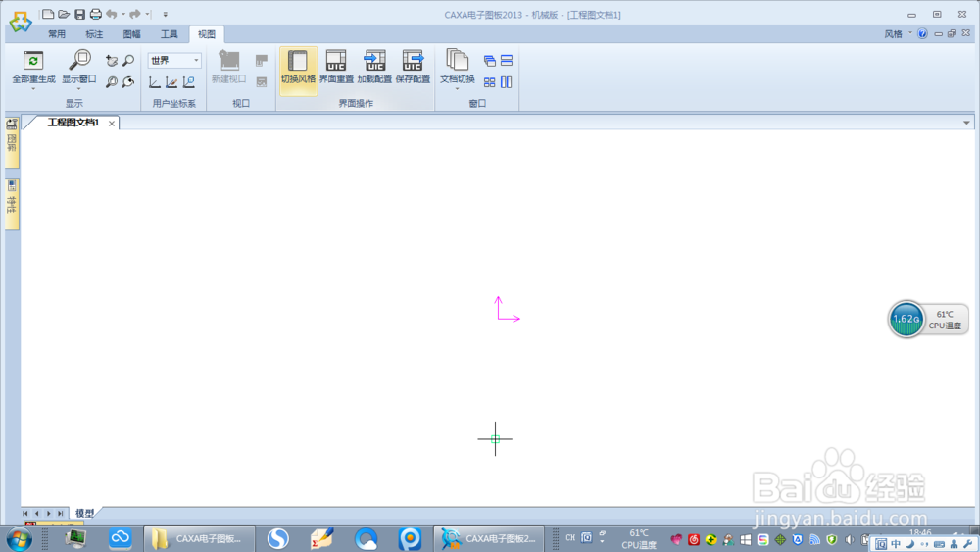Expand the 全部重生成 dropdown arrow
The height and width of the screenshot is (552, 980).
click(x=33, y=89)
